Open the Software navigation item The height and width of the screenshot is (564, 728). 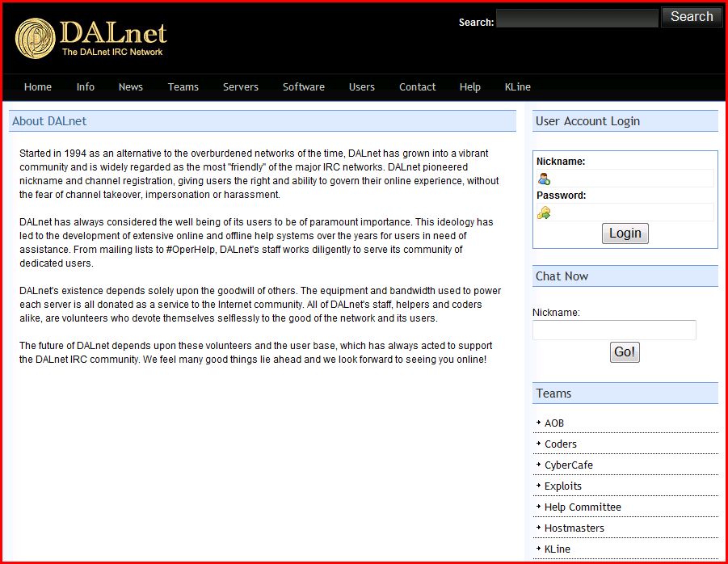coord(304,86)
